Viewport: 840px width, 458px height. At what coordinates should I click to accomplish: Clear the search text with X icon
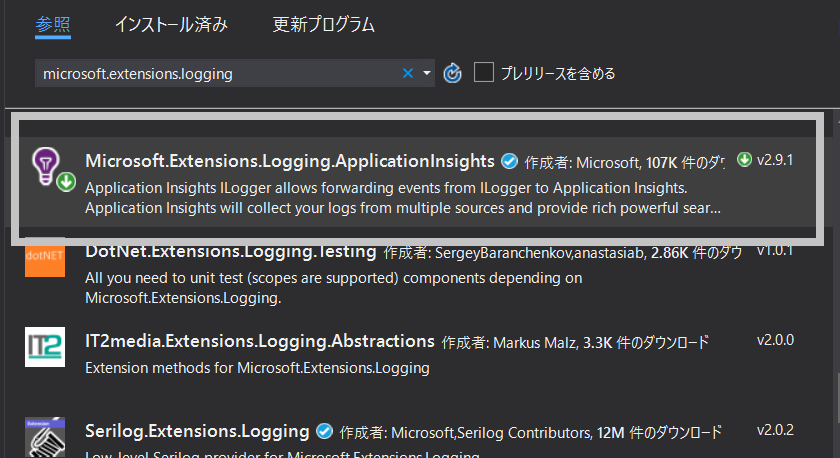pyautogui.click(x=408, y=73)
